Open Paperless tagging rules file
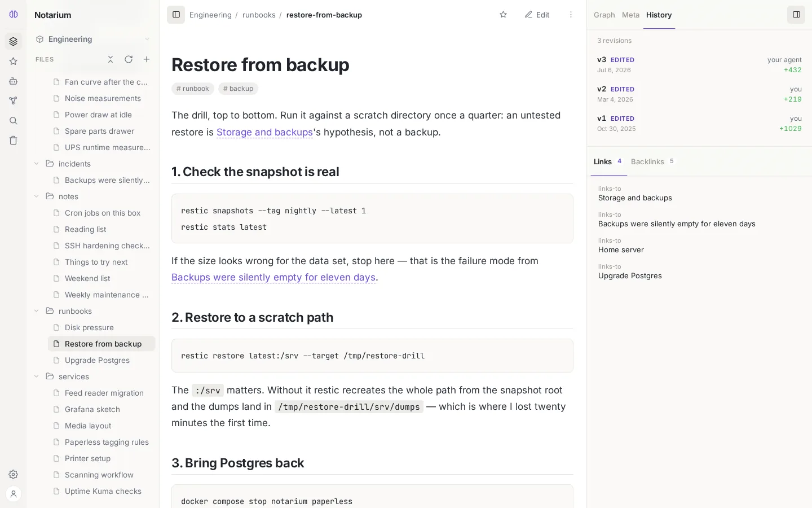Viewport: 812px width, 508px height. [101, 442]
